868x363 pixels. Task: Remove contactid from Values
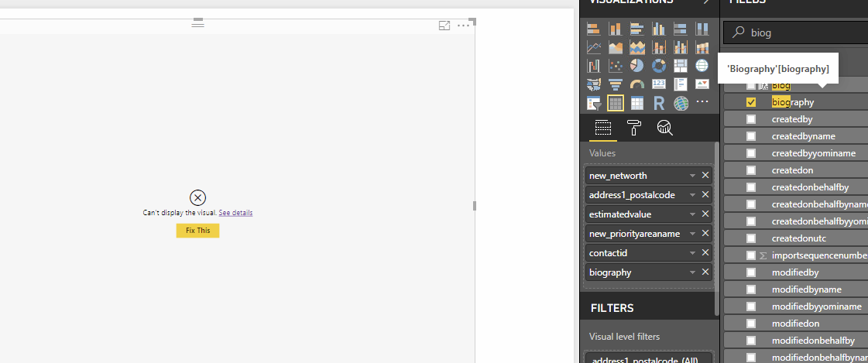pyautogui.click(x=705, y=253)
